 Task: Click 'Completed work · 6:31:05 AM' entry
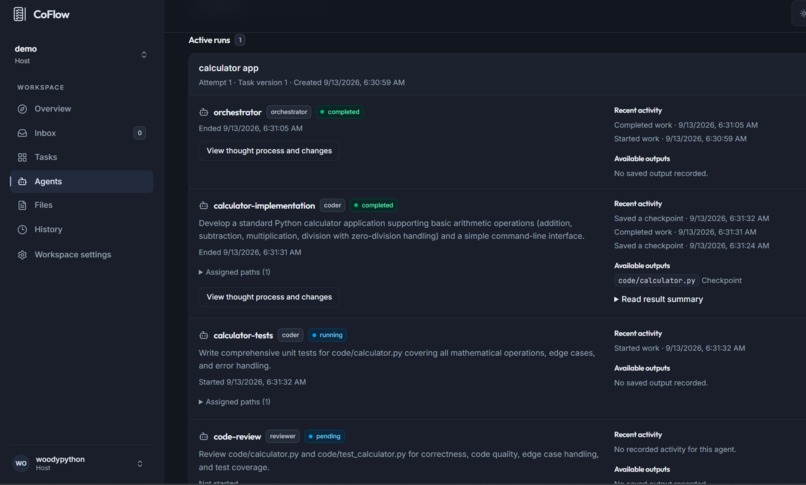click(686, 125)
